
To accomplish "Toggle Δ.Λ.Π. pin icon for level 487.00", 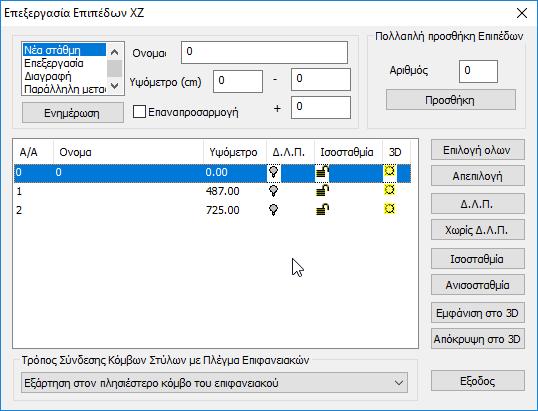I will point(273,191).
